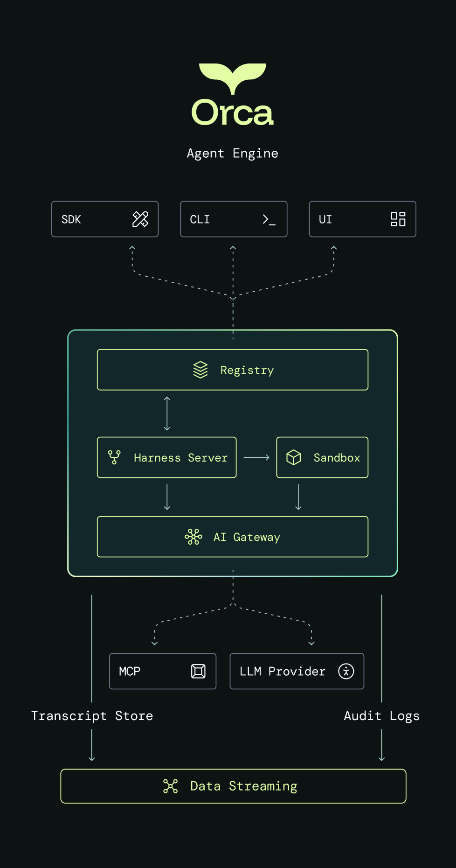
Task: Click the 'Sandbox' label text
Action: (337, 458)
